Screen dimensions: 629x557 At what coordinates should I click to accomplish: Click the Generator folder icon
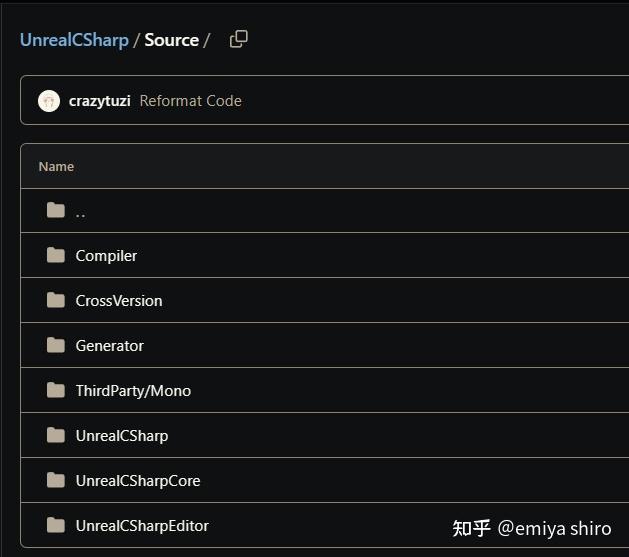[56, 345]
